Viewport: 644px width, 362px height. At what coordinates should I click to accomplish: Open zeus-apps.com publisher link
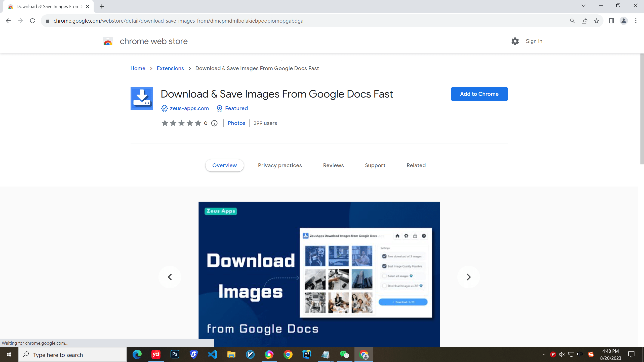(x=189, y=108)
